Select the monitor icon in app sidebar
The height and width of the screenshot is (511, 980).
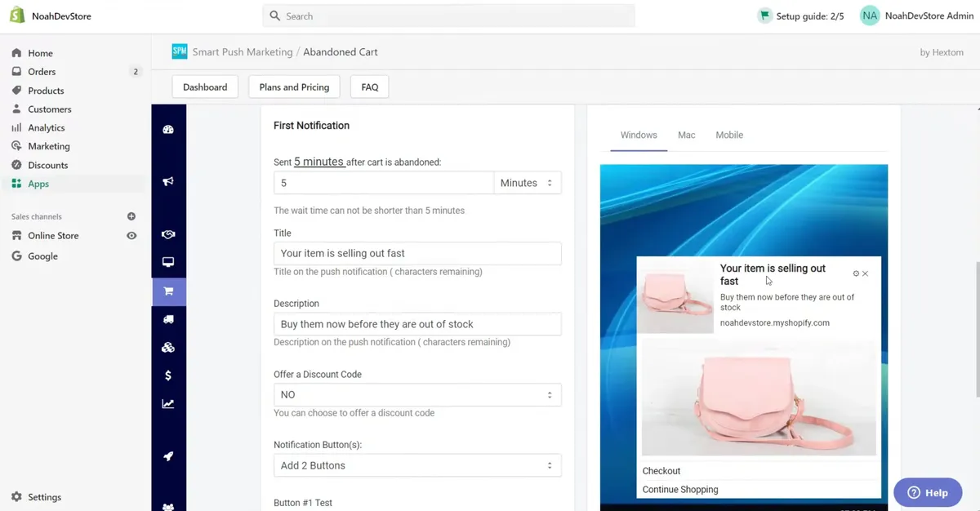pyautogui.click(x=168, y=263)
